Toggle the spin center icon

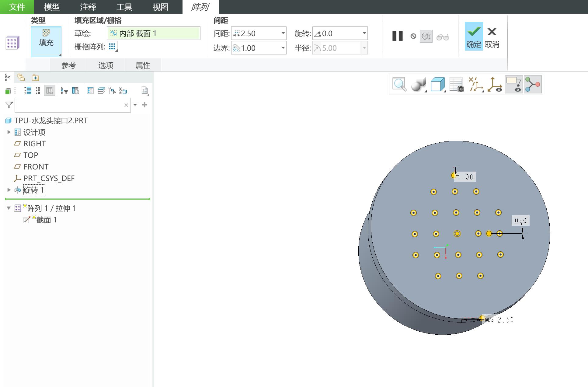533,84
